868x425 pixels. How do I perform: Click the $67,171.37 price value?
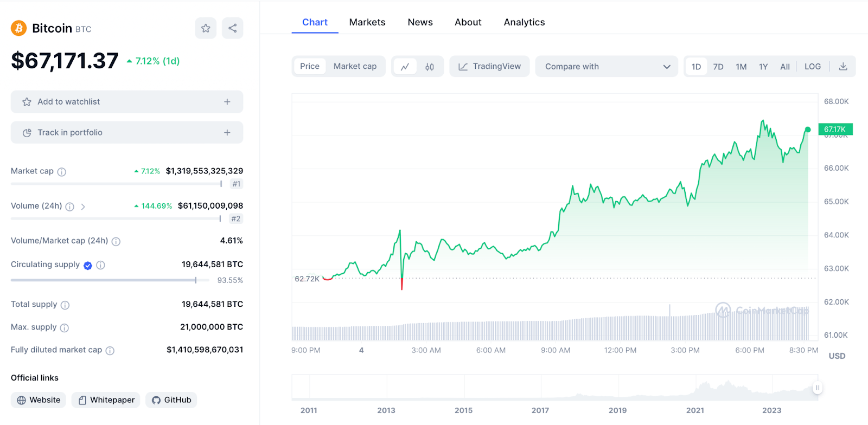[x=65, y=61]
